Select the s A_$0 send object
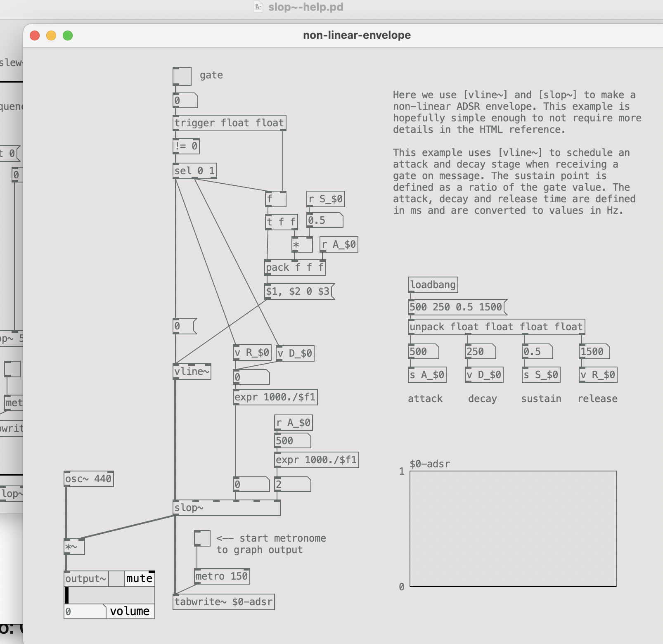The width and height of the screenshot is (663, 644). pos(427,375)
